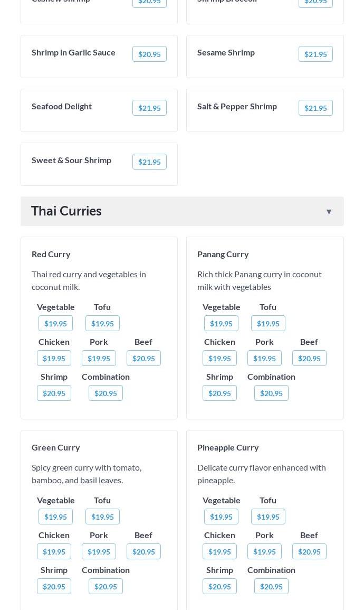Select Red Curry Beef $20.95 option

click(x=143, y=358)
